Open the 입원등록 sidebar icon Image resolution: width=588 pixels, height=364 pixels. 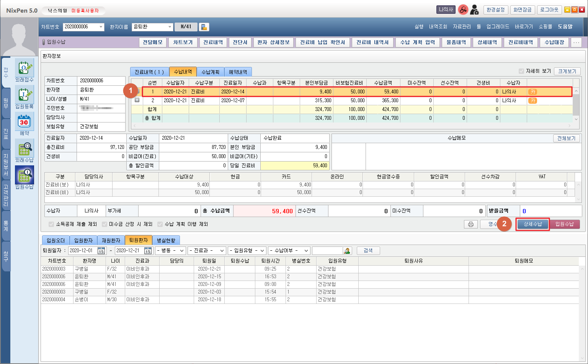pyautogui.click(x=24, y=96)
